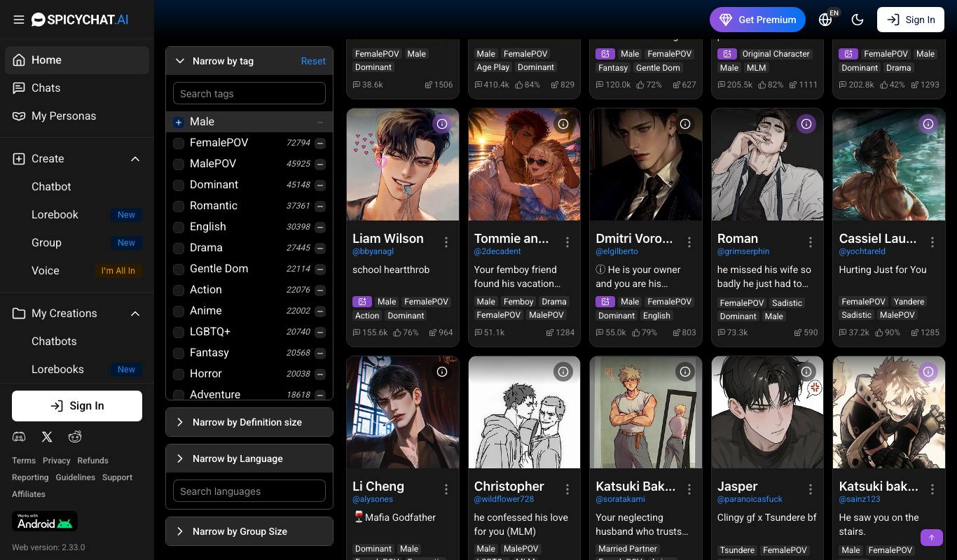The height and width of the screenshot is (560, 957).
Task: Open the Discord icon link
Action: [x=19, y=437]
